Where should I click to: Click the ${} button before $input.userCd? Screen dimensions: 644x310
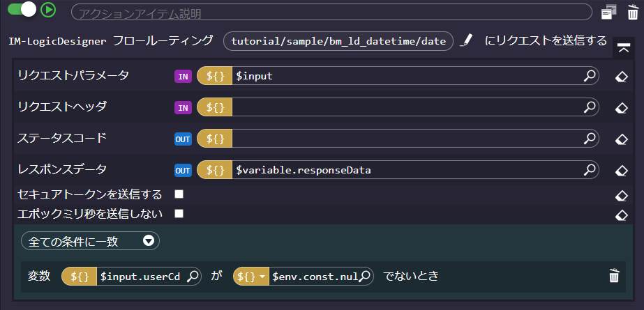[80, 277]
